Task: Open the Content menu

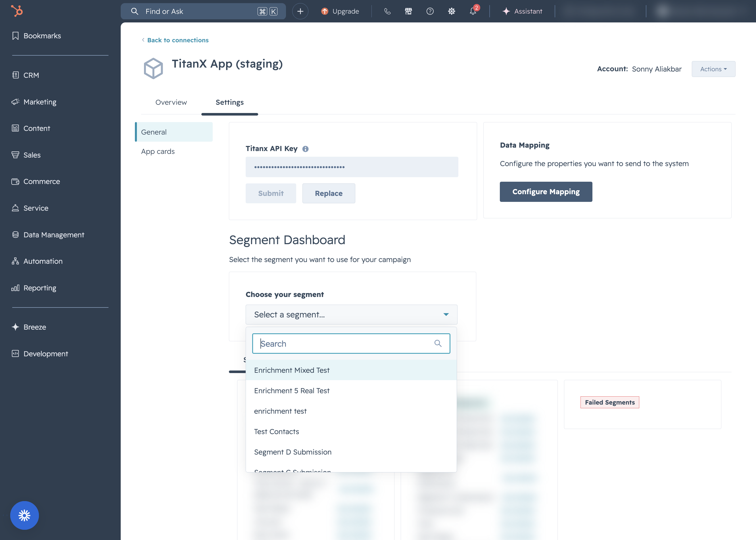Action: [x=31, y=128]
